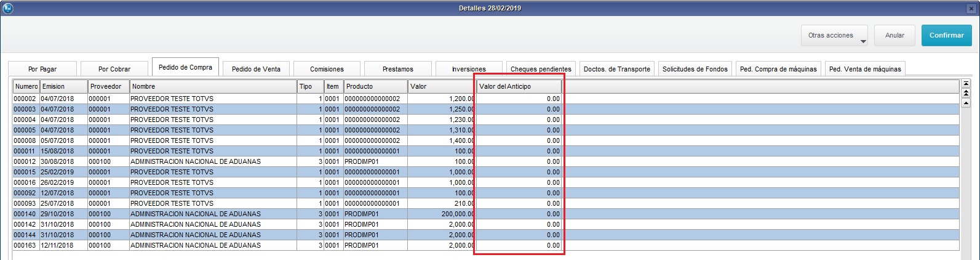This screenshot has height=260, width=980.
Task: Click the Valor del Anticipo column header
Action: point(519,86)
